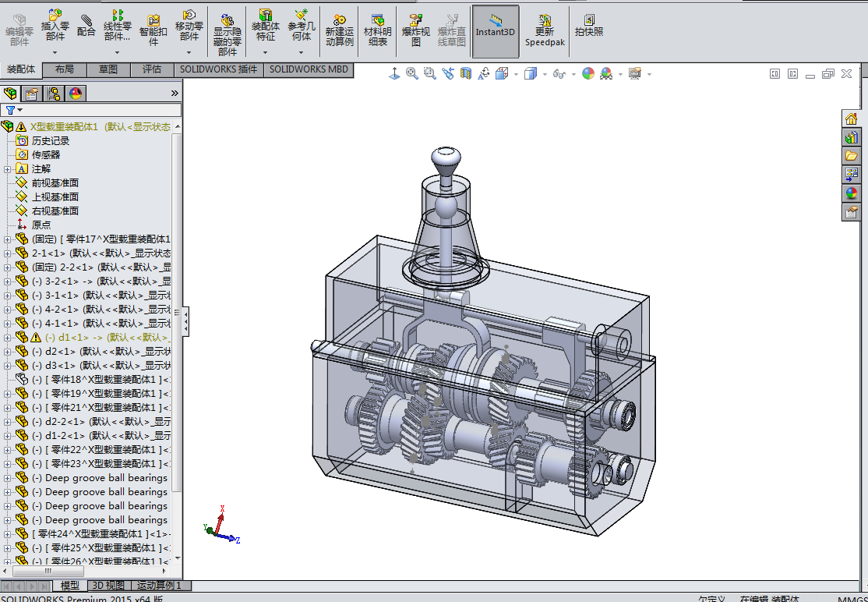The image size is (868, 602).
Task: Click the Section View icon
Action: click(x=466, y=73)
